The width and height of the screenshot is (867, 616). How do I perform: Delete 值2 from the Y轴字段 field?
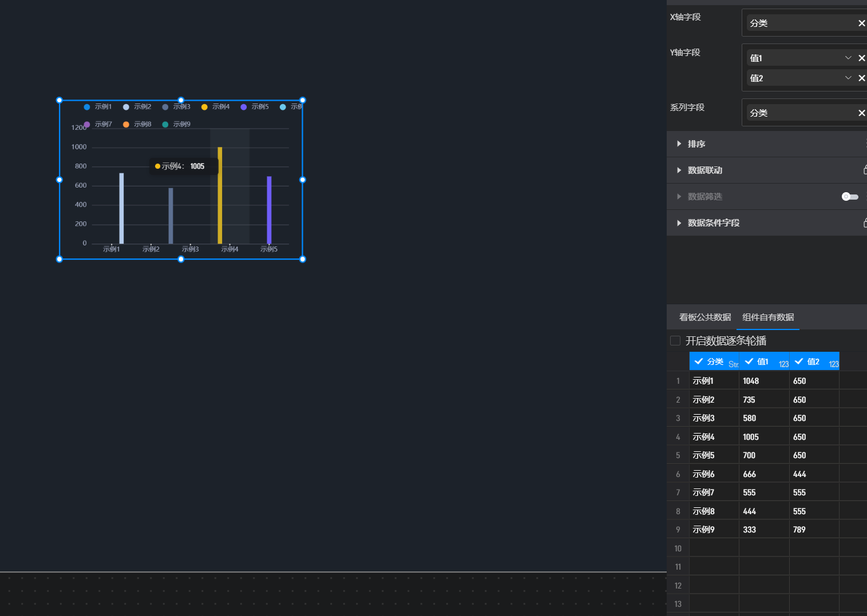tap(861, 78)
